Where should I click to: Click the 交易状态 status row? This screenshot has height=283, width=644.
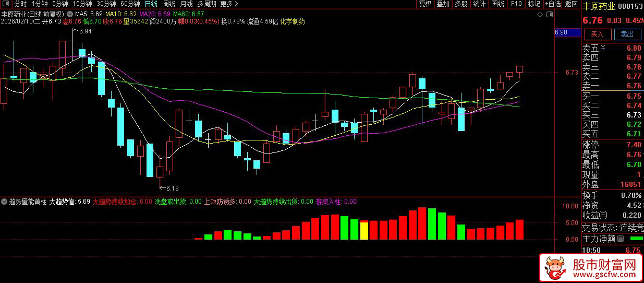(x=613, y=228)
